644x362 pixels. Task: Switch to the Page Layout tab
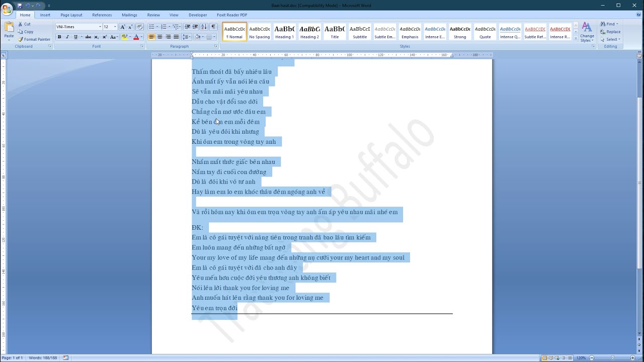click(x=71, y=15)
